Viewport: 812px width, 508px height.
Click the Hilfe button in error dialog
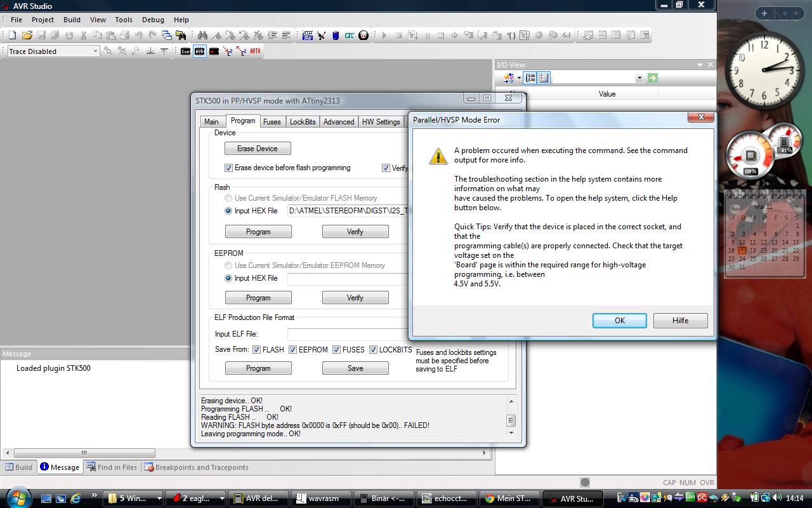coord(681,321)
